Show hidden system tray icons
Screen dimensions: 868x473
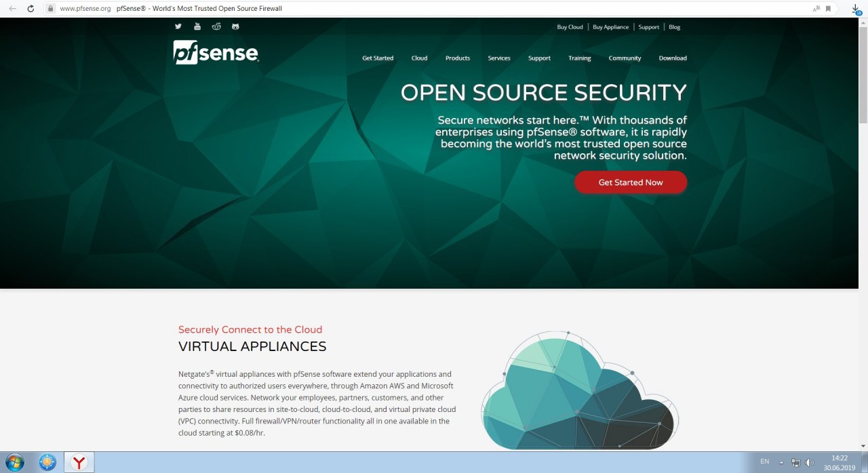[781, 462]
